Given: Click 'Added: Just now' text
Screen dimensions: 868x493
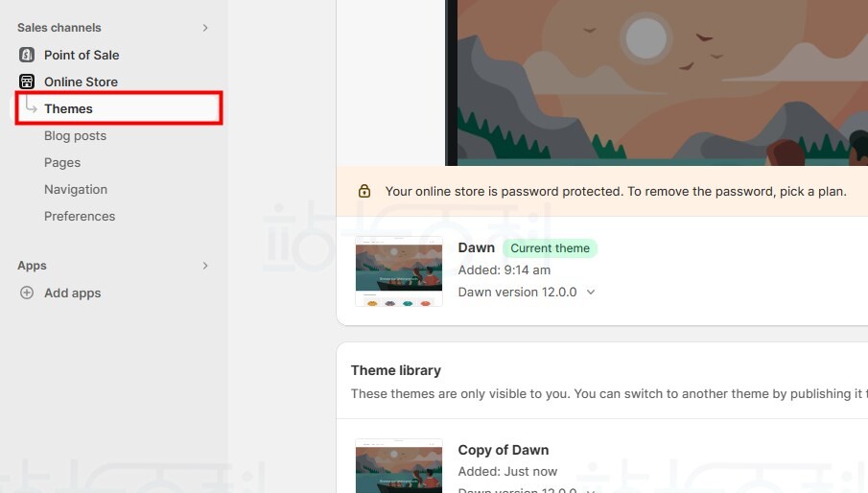Looking at the screenshot, I should point(507,472).
